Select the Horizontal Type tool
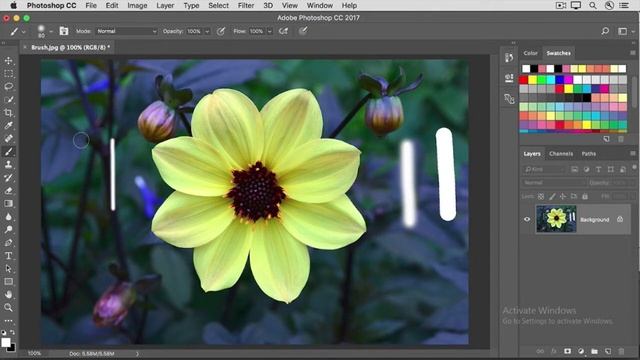 pos(9,256)
